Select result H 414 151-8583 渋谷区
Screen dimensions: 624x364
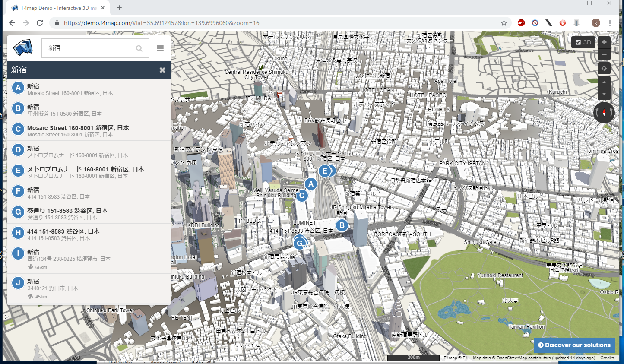89,234
